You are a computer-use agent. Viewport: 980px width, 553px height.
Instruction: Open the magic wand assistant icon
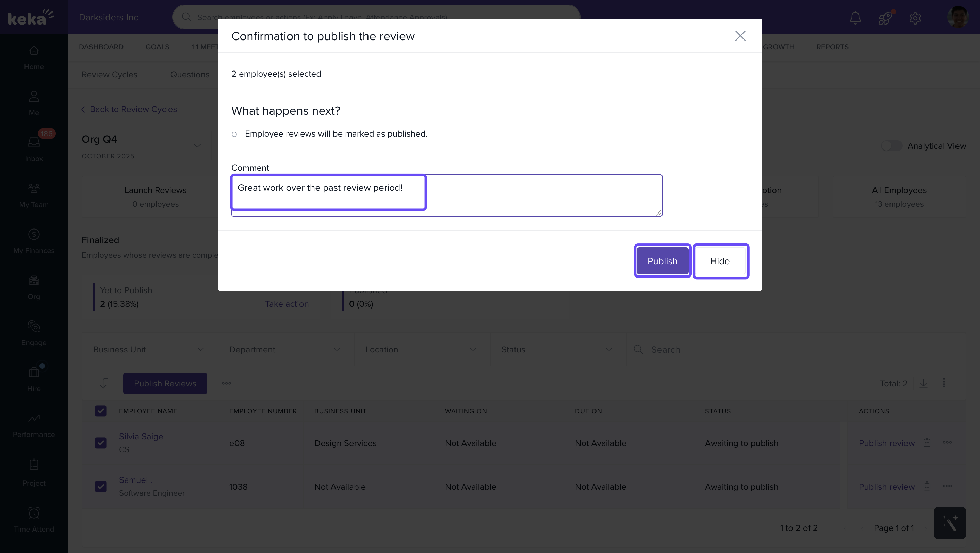point(950,523)
